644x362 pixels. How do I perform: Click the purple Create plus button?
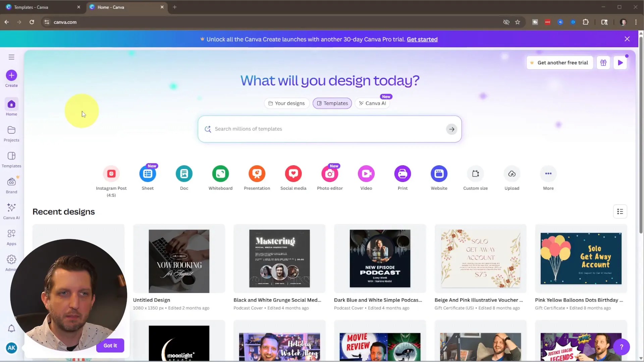coord(11,75)
